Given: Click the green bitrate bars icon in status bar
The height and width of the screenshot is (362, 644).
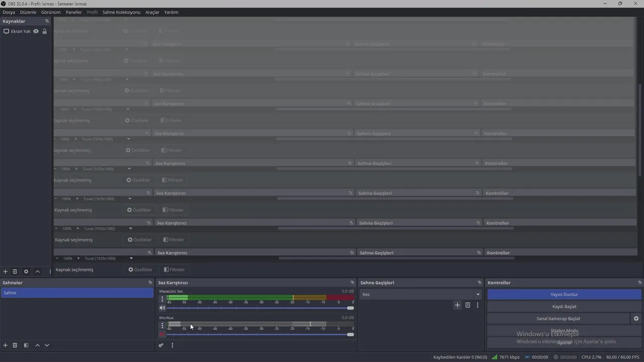Looking at the screenshot, I should point(495,357).
